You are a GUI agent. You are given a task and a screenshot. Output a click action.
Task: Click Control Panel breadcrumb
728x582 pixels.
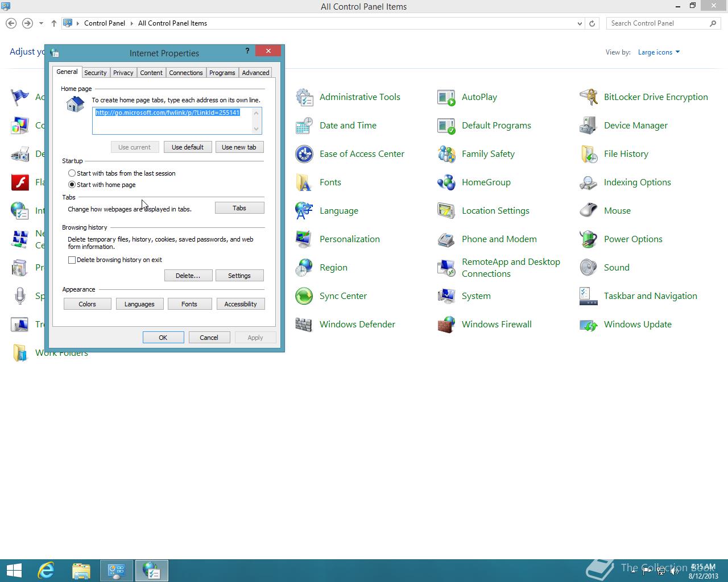pyautogui.click(x=105, y=23)
